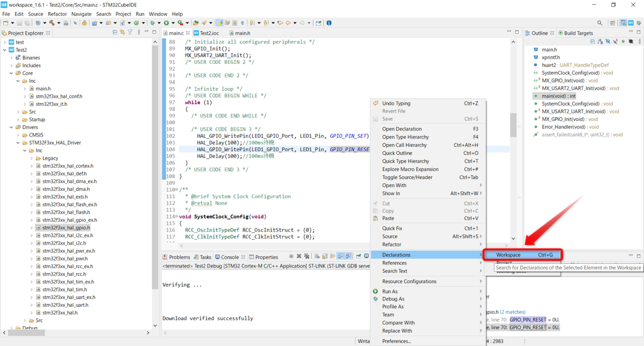Select Workspace in Declarations submenu
The image size is (644, 346).
522,255
